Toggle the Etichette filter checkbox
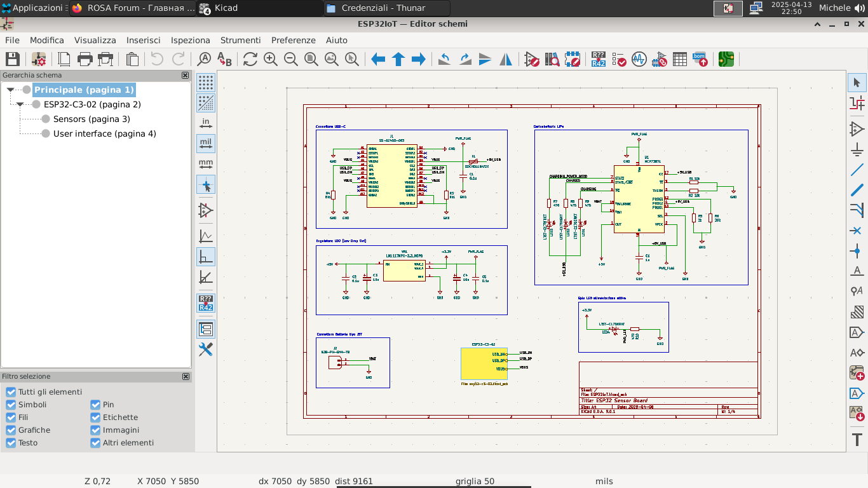Viewport: 868px width, 488px height. [95, 417]
